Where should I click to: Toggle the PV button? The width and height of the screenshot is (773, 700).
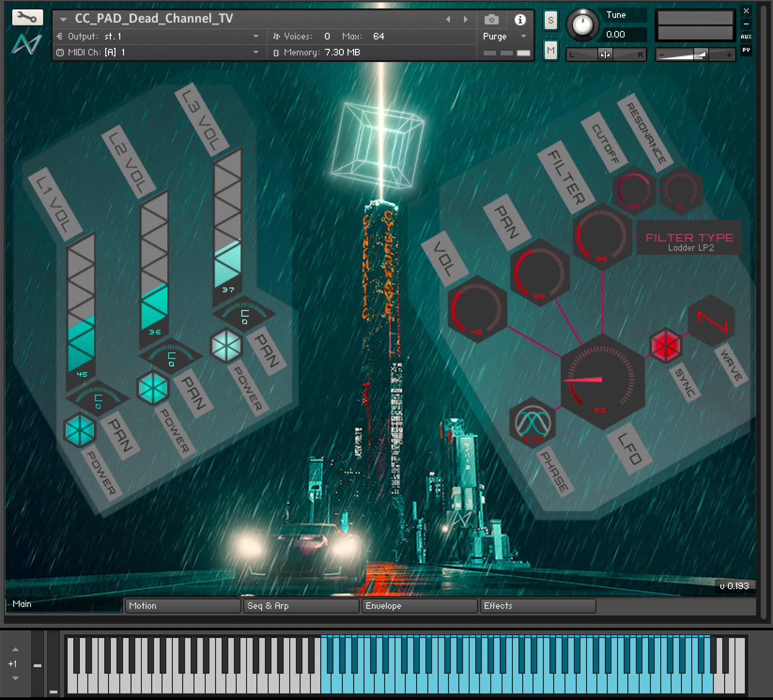[x=746, y=50]
